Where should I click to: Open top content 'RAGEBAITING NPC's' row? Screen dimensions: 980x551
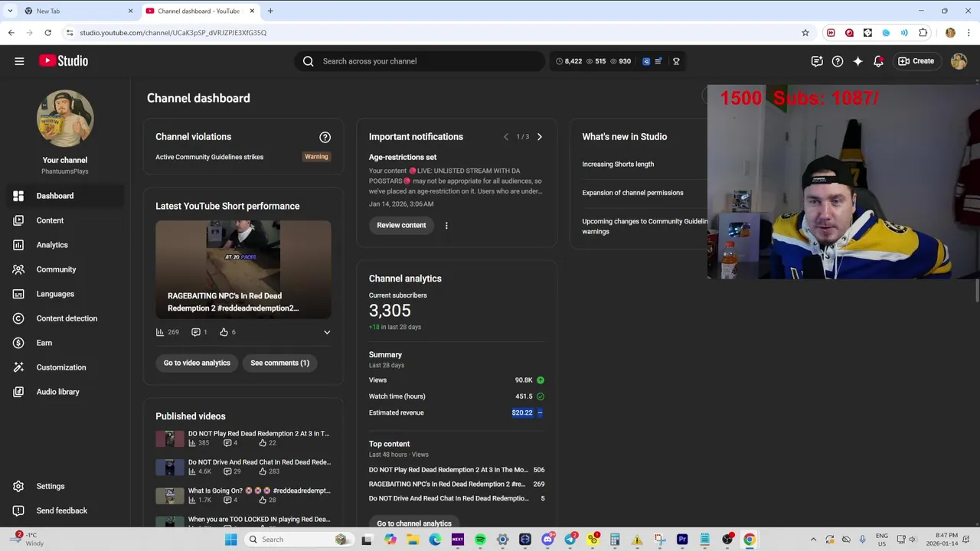coord(456,484)
